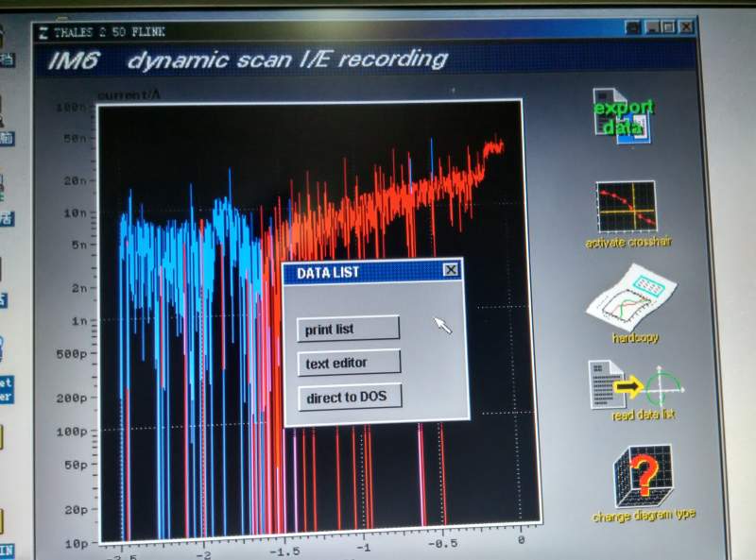Click the -0.5 tick label on x axis
The height and width of the screenshot is (560, 756).
click(442, 544)
